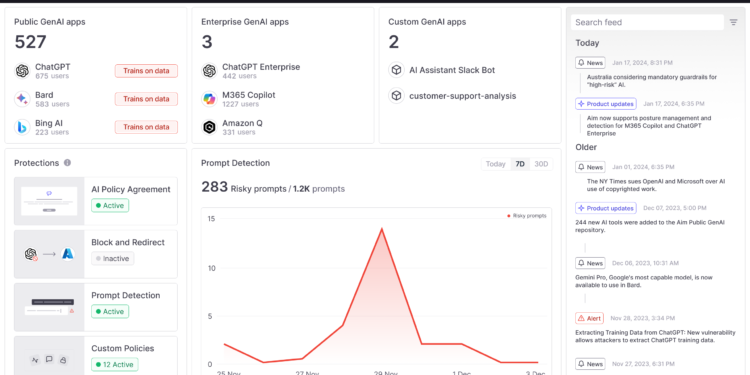Click the Bard sparkle icon

click(22, 99)
